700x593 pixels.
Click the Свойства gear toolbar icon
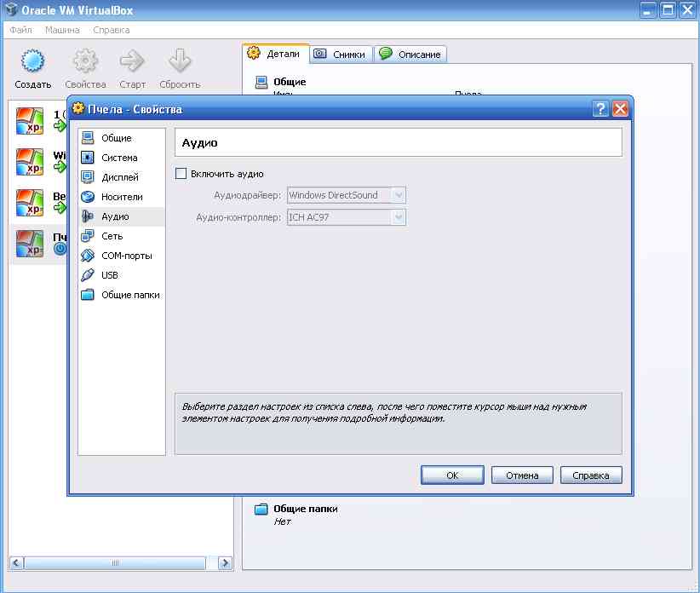coord(85,60)
